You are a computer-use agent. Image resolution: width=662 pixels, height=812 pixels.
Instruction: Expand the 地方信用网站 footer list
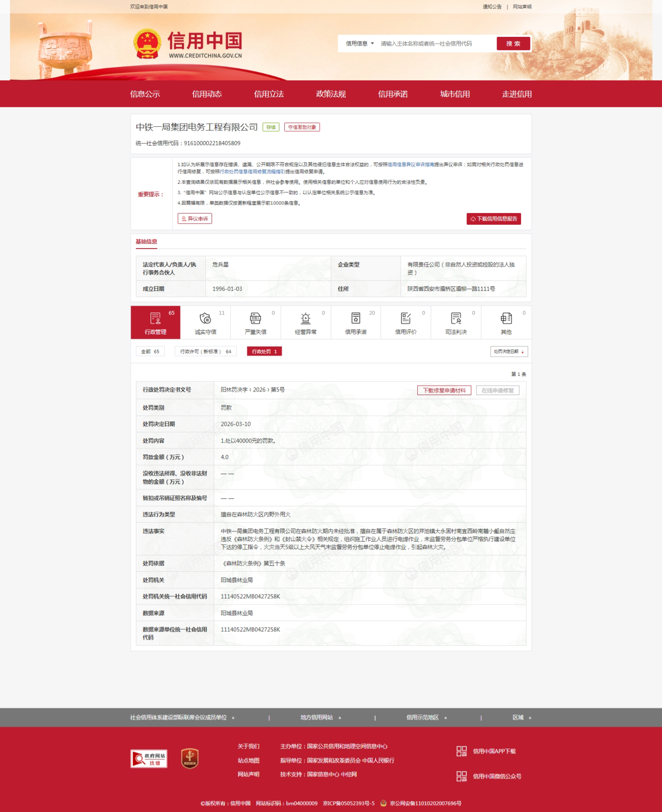tap(321, 717)
